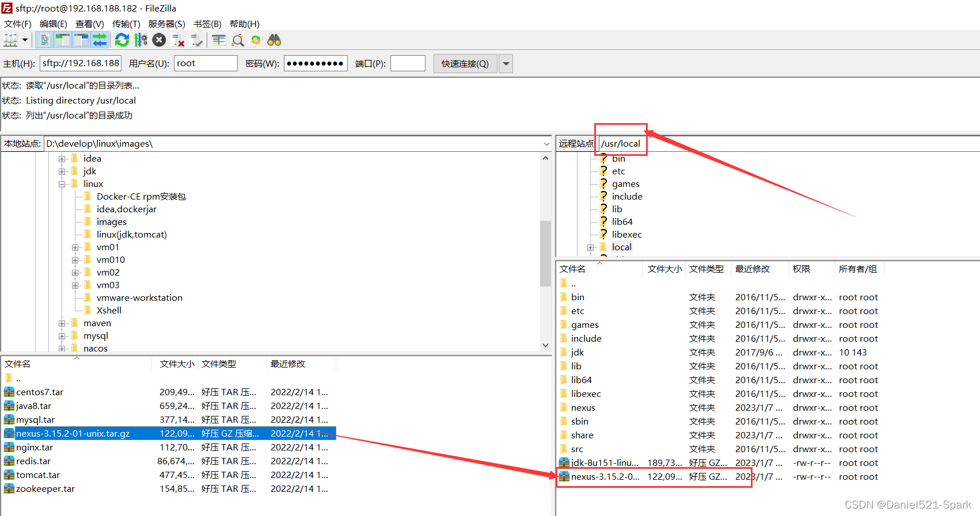Toggle remote directory tree view
This screenshot has width=980, height=516.
[81, 40]
